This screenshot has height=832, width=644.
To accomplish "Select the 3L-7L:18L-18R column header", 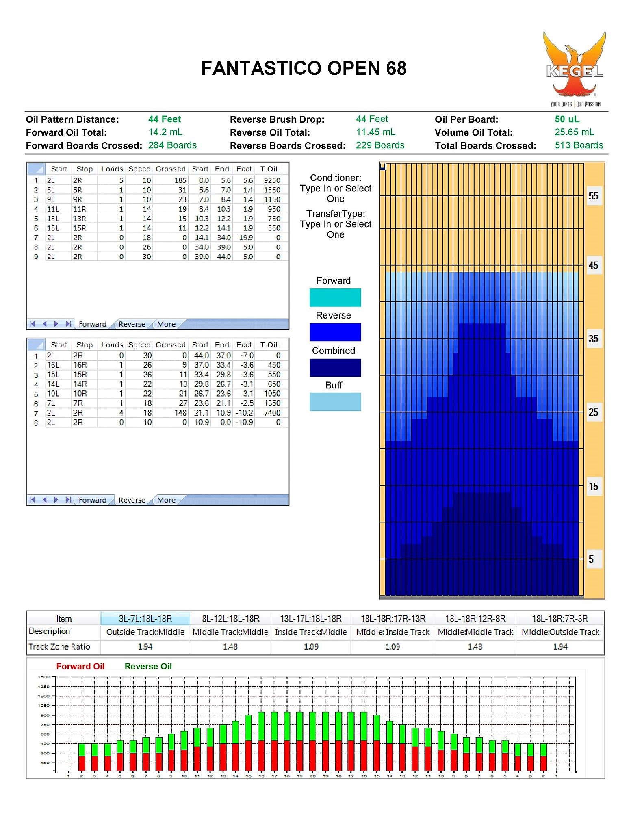I will pyautogui.click(x=145, y=618).
